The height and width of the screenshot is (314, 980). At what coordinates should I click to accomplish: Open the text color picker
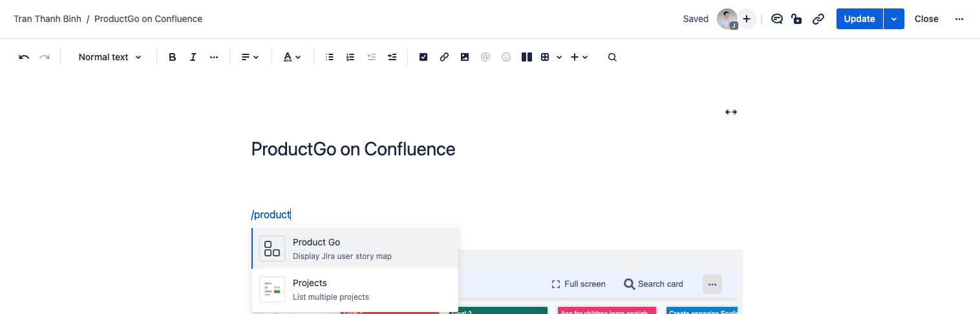[292, 57]
